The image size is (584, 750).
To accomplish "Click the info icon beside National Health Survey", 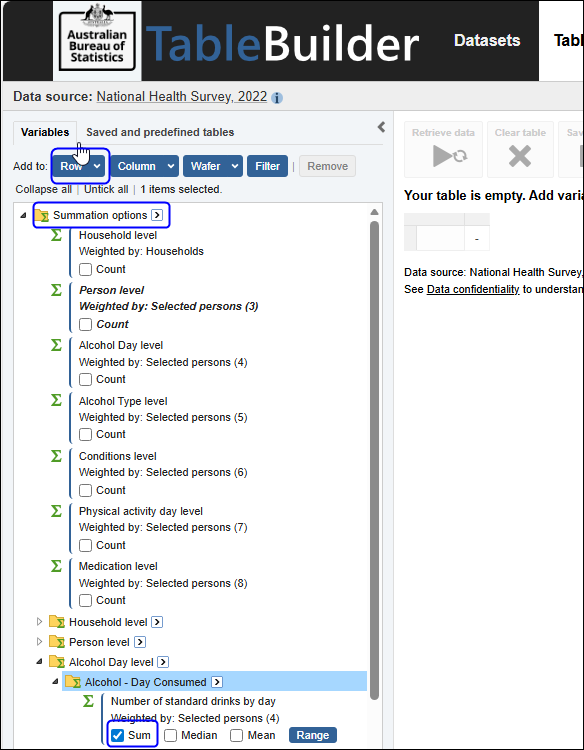I will click(276, 98).
